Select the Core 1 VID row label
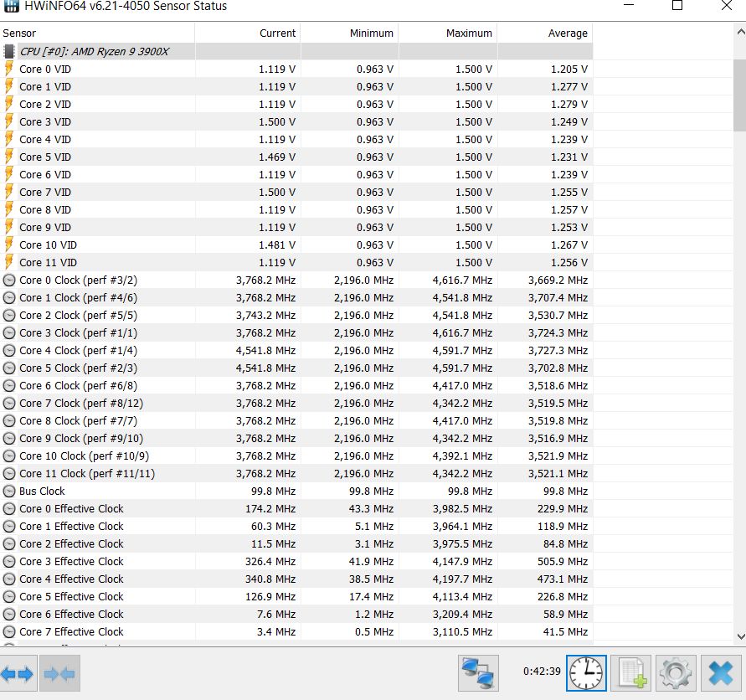 45,86
